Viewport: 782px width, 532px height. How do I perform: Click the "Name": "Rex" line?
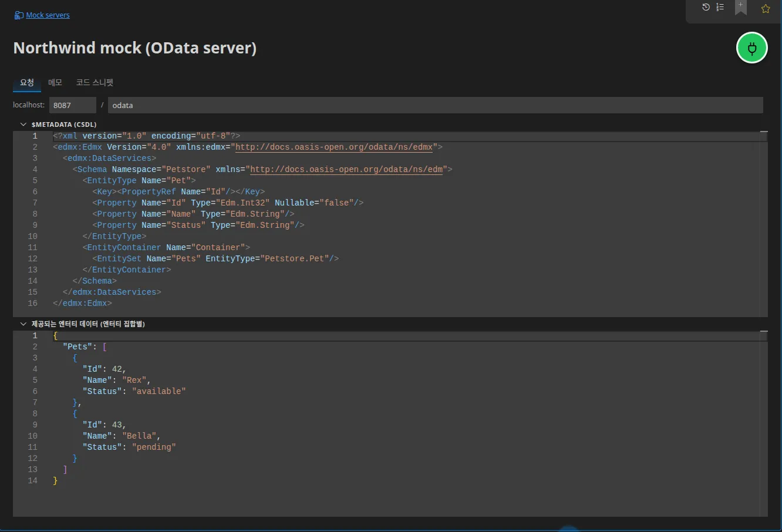[116, 380]
